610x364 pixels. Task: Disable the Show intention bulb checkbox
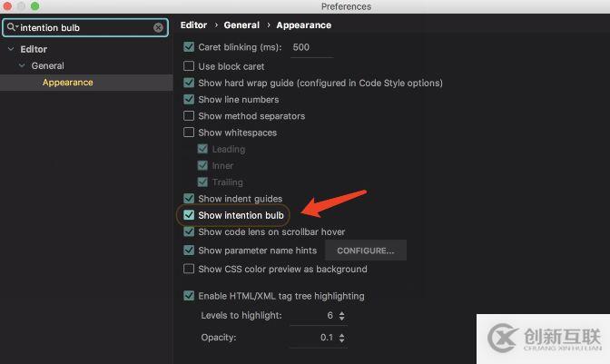click(189, 215)
